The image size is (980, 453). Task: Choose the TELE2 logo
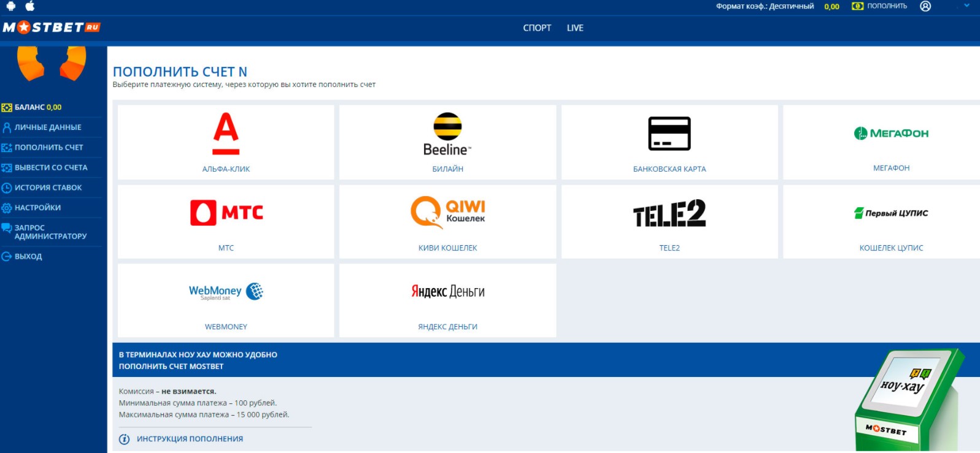click(x=669, y=213)
